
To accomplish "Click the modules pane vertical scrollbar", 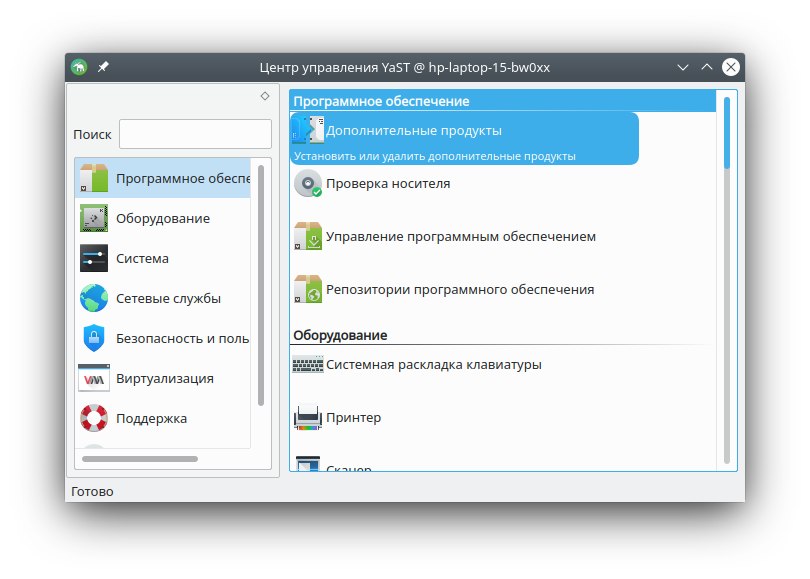I will click(x=727, y=133).
